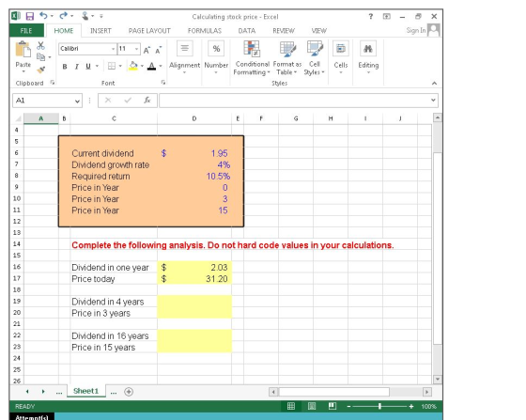
Task: Increase font size with large A
Action: (x=147, y=50)
